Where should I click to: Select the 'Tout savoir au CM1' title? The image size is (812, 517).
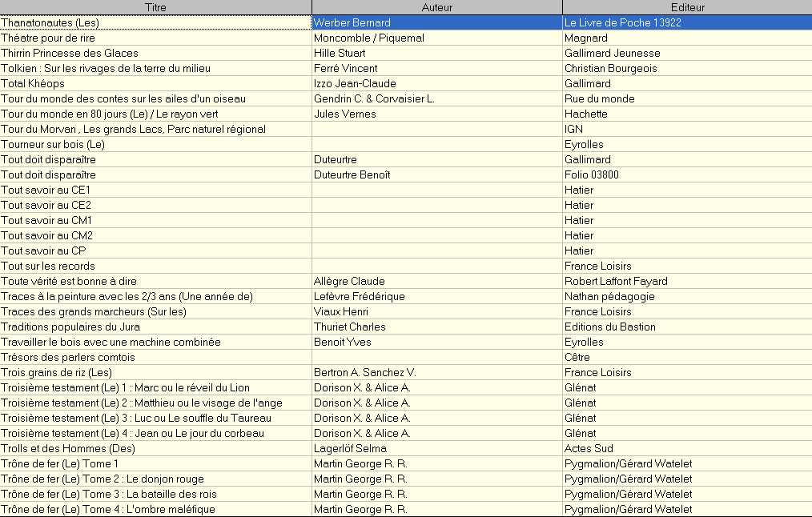[155, 220]
